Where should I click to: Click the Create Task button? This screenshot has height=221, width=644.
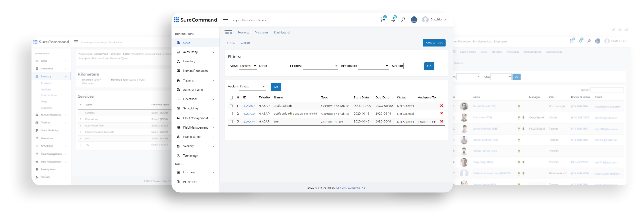(x=434, y=43)
